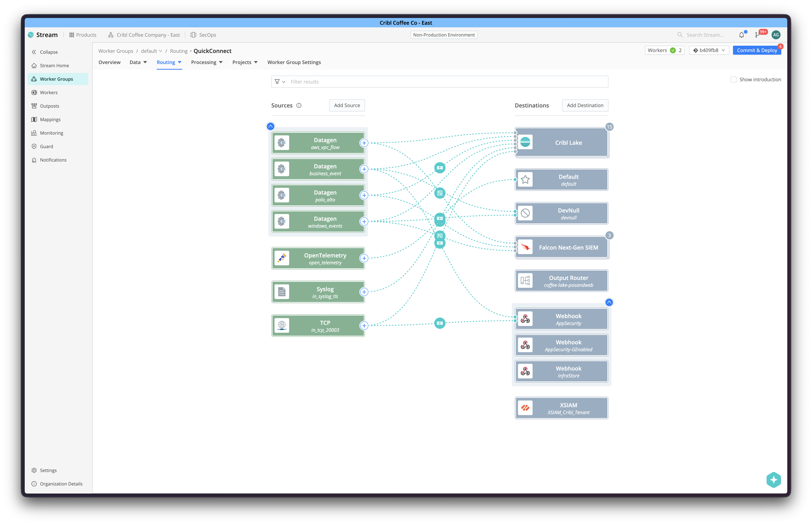The width and height of the screenshot is (812, 525).
Task: Open the AI assistant sparkle button
Action: click(774, 480)
